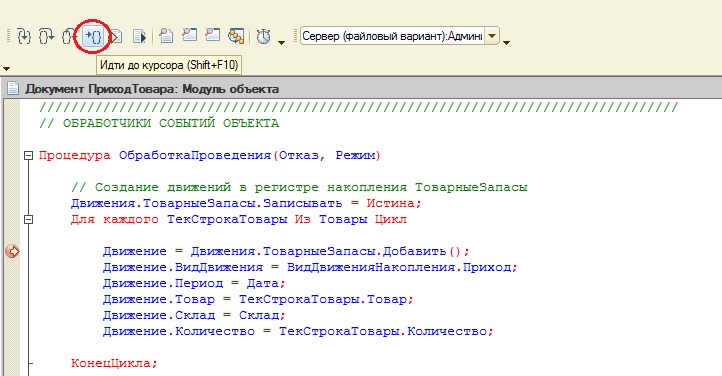This screenshot has height=376, width=722.
Task: Click the top slash comment separator line
Action: pos(359,107)
